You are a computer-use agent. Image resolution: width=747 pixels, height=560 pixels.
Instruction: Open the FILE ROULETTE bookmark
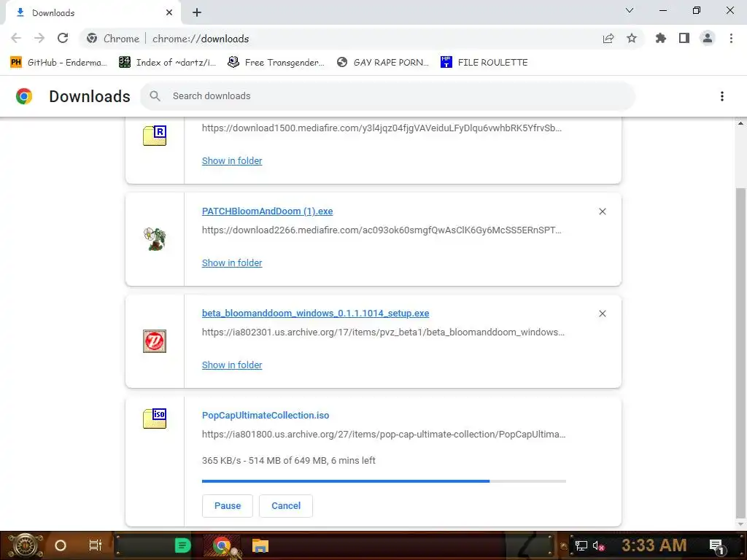coord(484,63)
